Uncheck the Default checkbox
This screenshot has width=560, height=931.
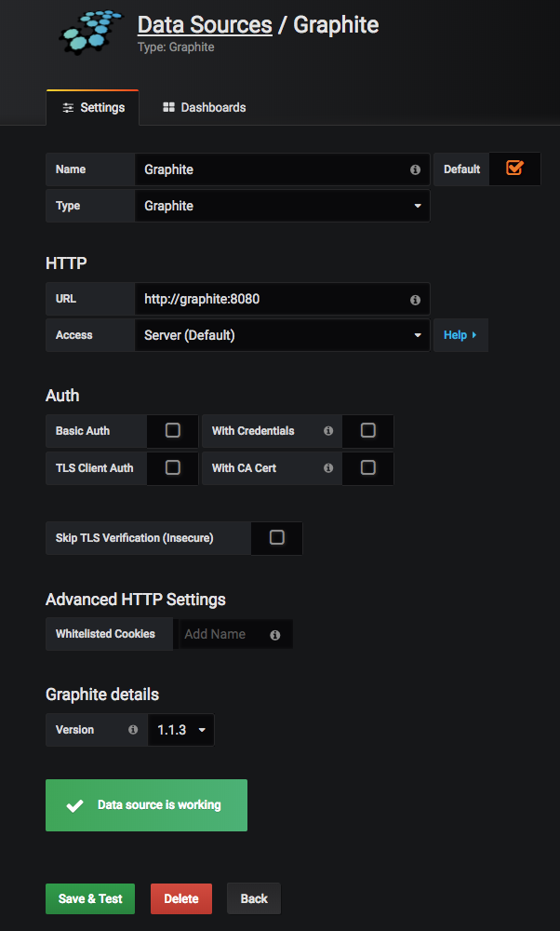coord(514,169)
